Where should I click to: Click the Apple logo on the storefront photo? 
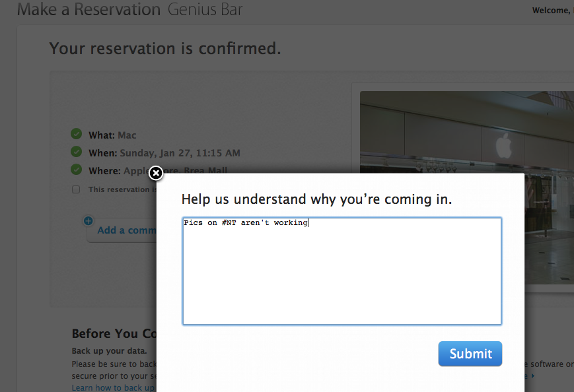click(504, 146)
